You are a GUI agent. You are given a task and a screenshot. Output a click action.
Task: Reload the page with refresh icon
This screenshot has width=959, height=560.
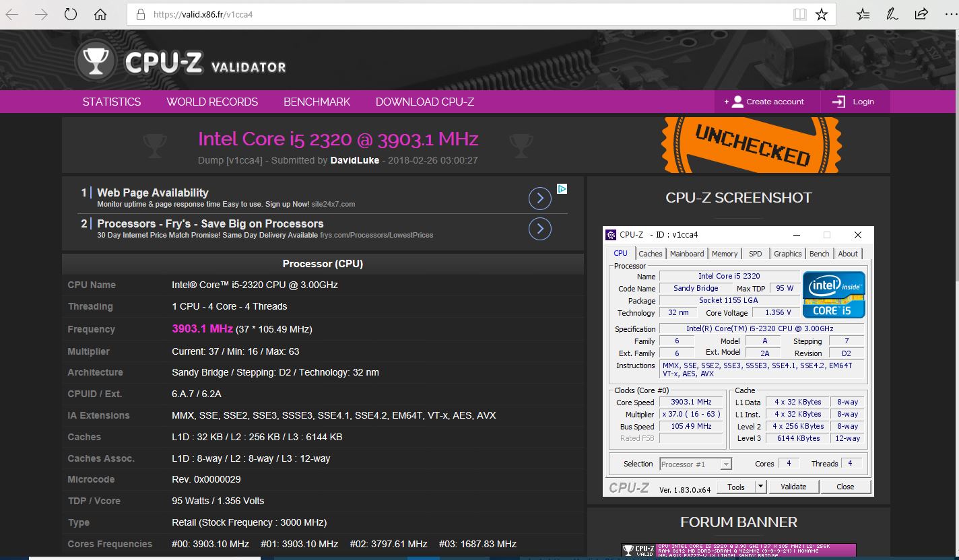(70, 14)
